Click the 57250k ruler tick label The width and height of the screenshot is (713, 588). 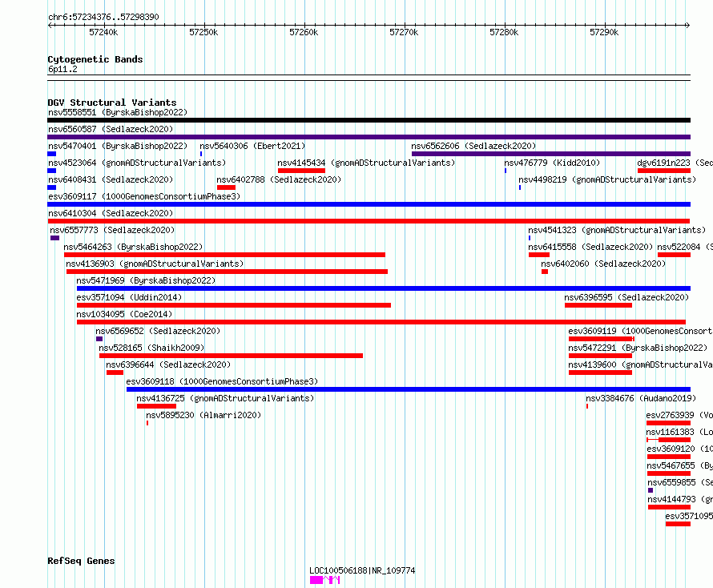pos(203,32)
